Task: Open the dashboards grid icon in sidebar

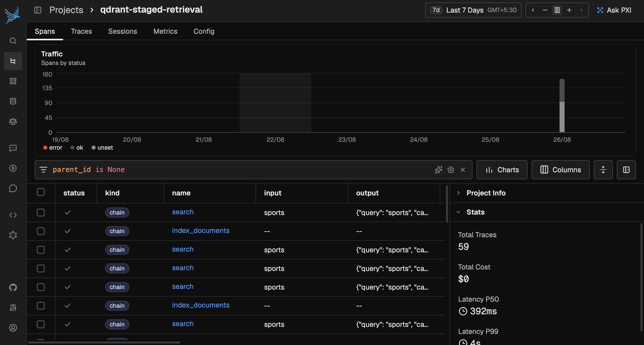Action: coord(13,81)
